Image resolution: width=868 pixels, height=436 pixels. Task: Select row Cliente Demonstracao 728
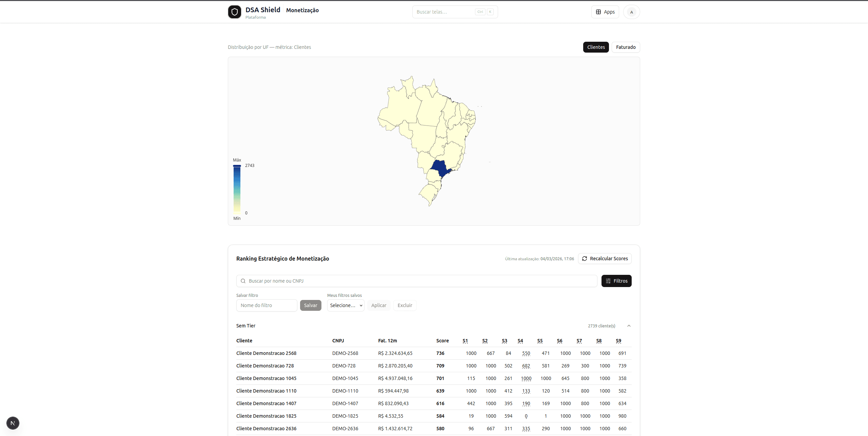point(434,366)
